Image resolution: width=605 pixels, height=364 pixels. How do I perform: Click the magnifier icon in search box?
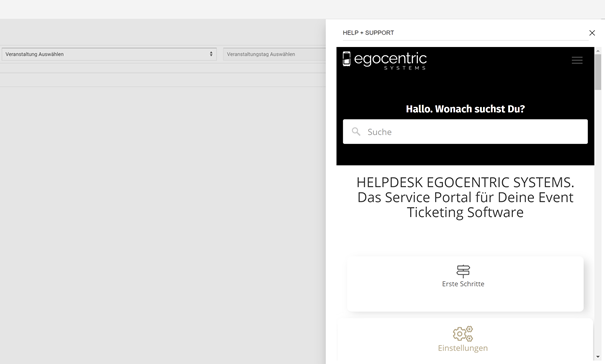point(356,132)
